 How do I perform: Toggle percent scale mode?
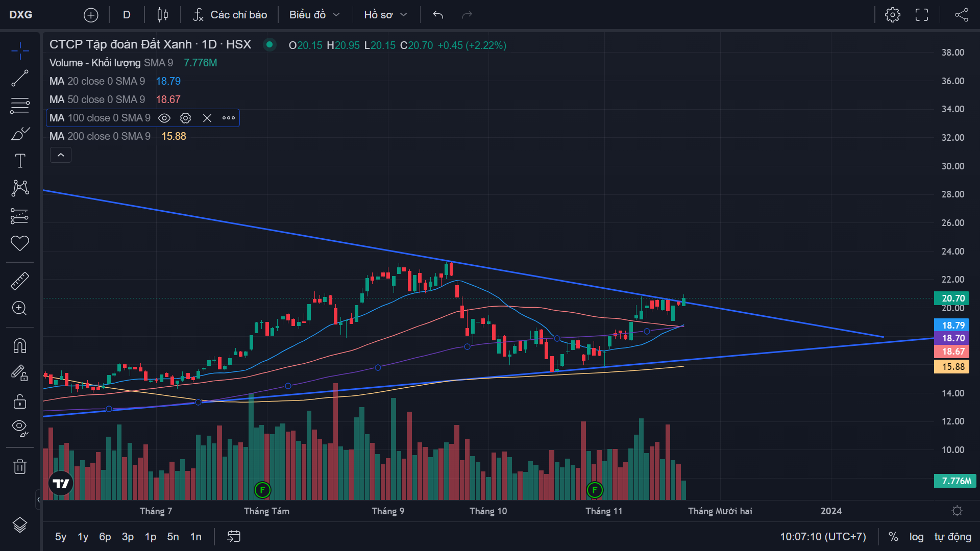[893, 537]
